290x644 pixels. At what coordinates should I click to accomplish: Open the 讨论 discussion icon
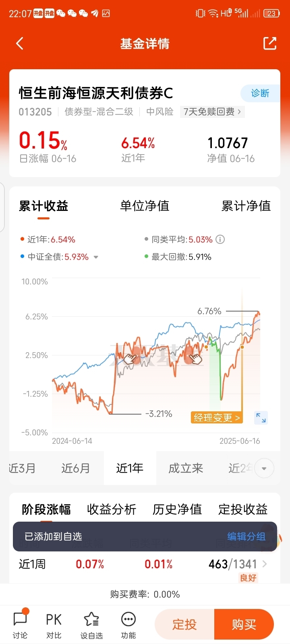pos(20,623)
